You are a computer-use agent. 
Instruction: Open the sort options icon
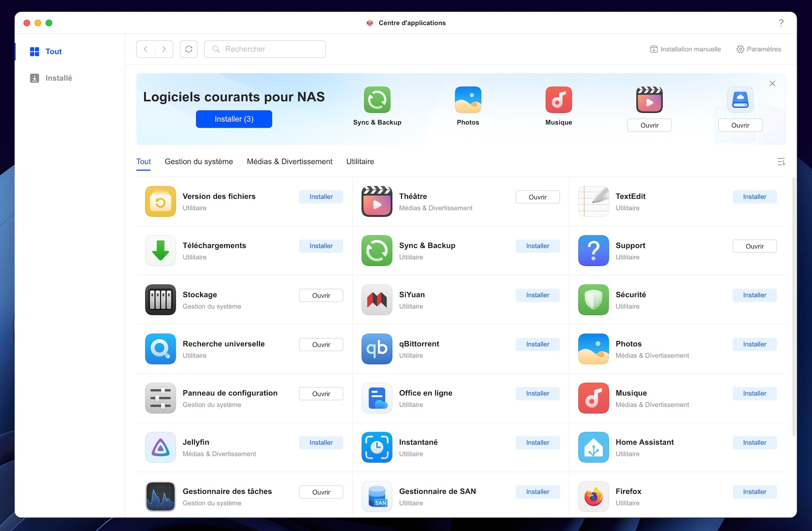[781, 162]
